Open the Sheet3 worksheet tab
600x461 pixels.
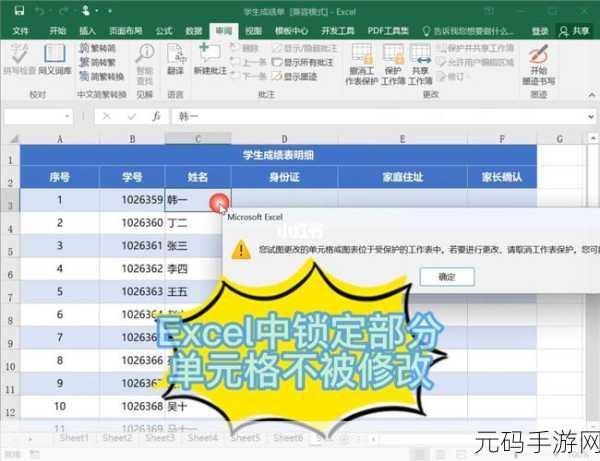pos(160,438)
